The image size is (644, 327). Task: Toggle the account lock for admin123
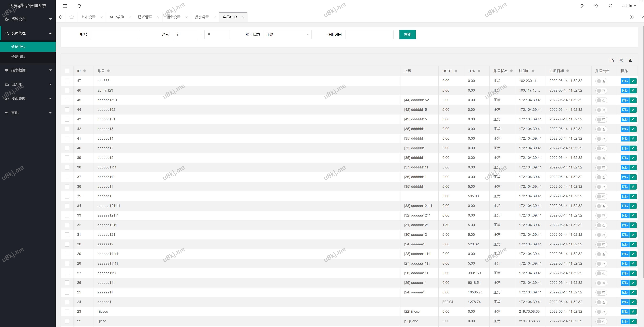click(x=601, y=91)
